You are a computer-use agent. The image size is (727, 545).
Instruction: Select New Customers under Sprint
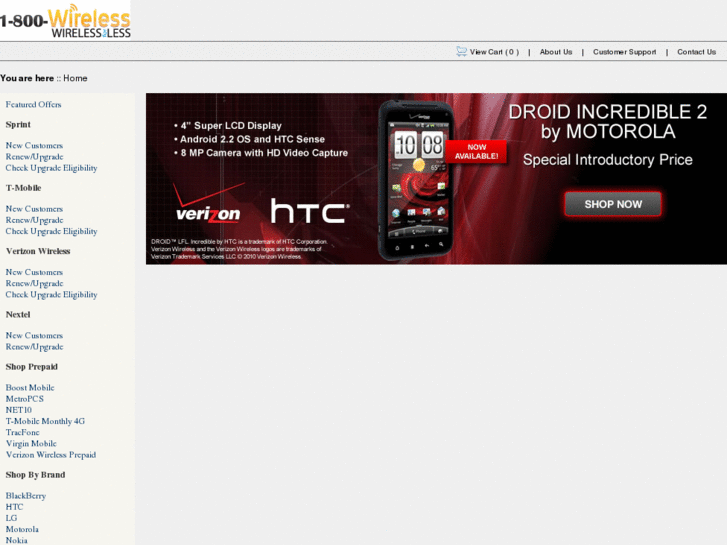34,145
